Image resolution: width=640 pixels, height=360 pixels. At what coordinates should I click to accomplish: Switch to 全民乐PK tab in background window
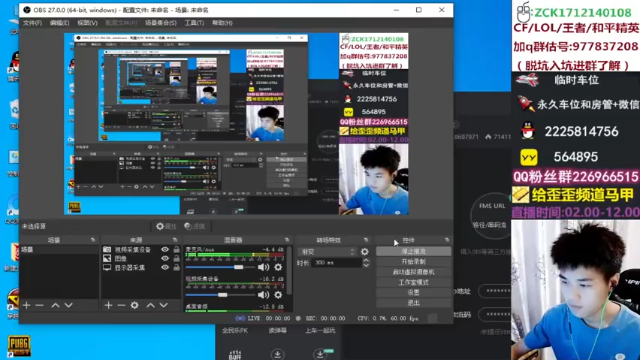coord(235,331)
